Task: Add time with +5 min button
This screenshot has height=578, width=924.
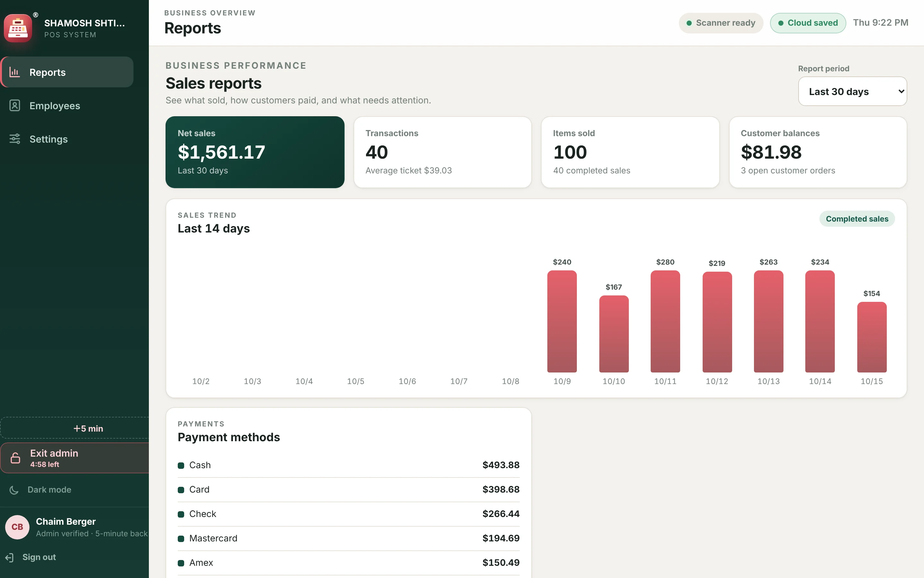Action: tap(75, 428)
